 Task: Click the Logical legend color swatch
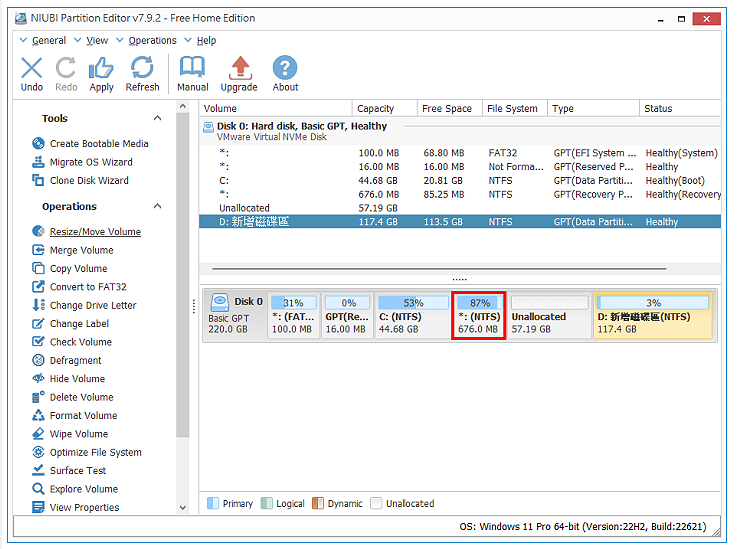pos(266,503)
